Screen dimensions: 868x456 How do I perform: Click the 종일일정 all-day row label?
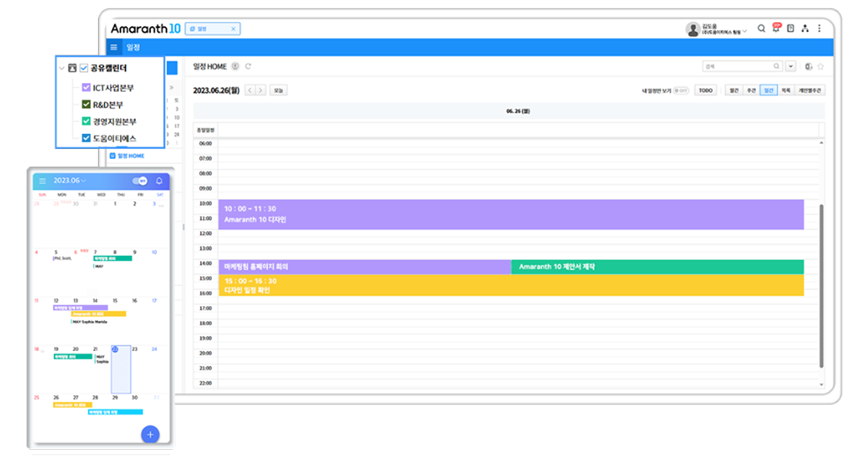click(x=206, y=130)
